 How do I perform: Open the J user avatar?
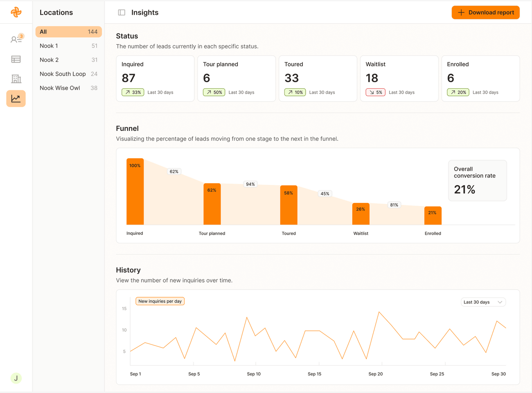16,378
